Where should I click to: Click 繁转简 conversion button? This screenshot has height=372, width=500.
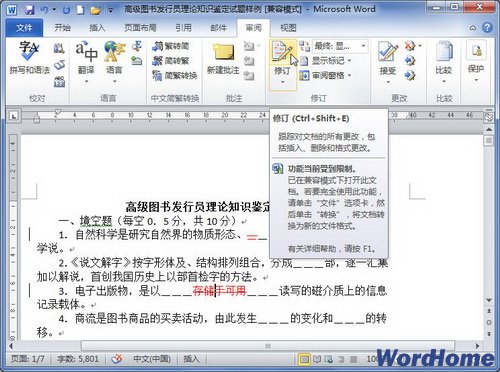click(x=171, y=46)
